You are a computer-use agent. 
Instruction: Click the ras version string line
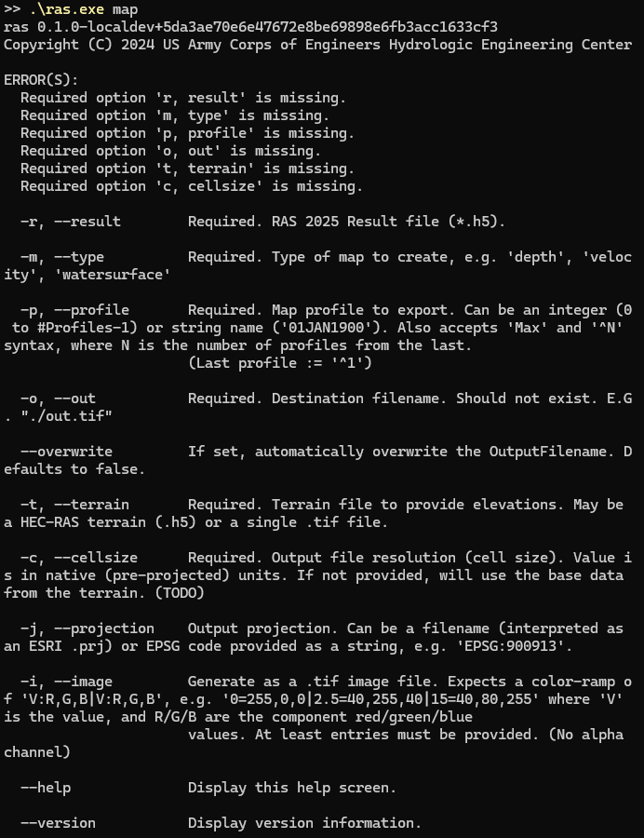250,27
